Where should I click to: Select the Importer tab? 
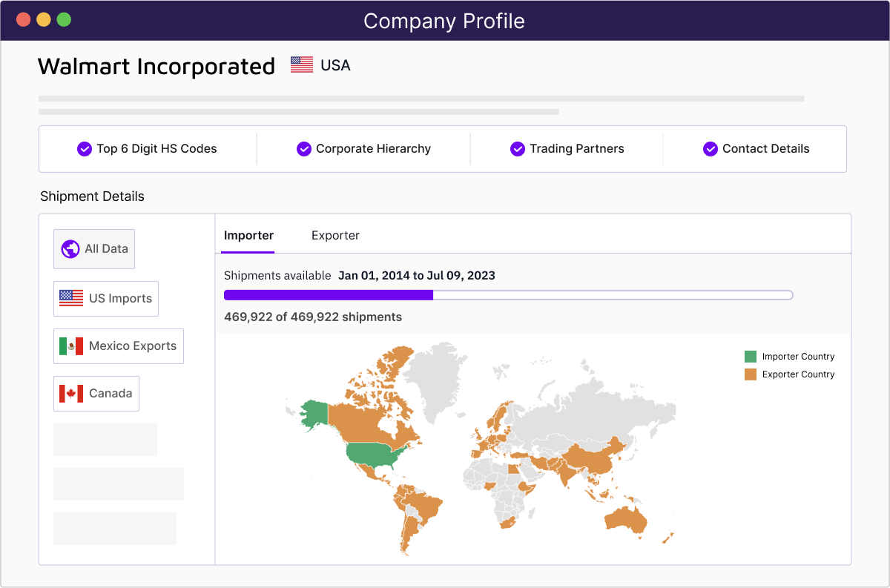pyautogui.click(x=248, y=235)
